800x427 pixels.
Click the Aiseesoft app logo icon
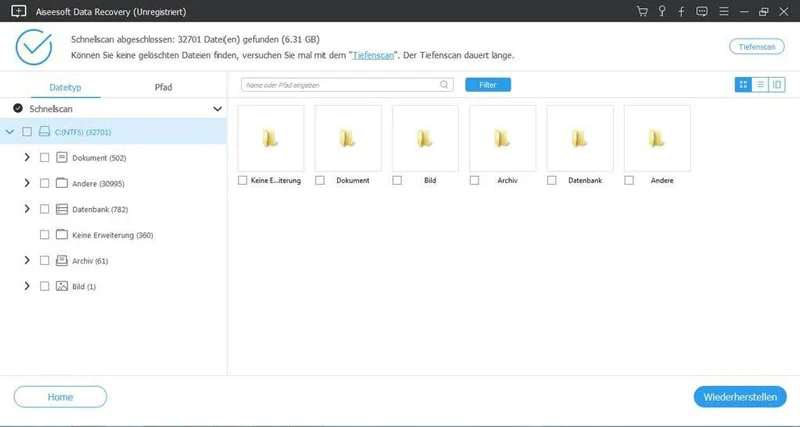click(18, 11)
